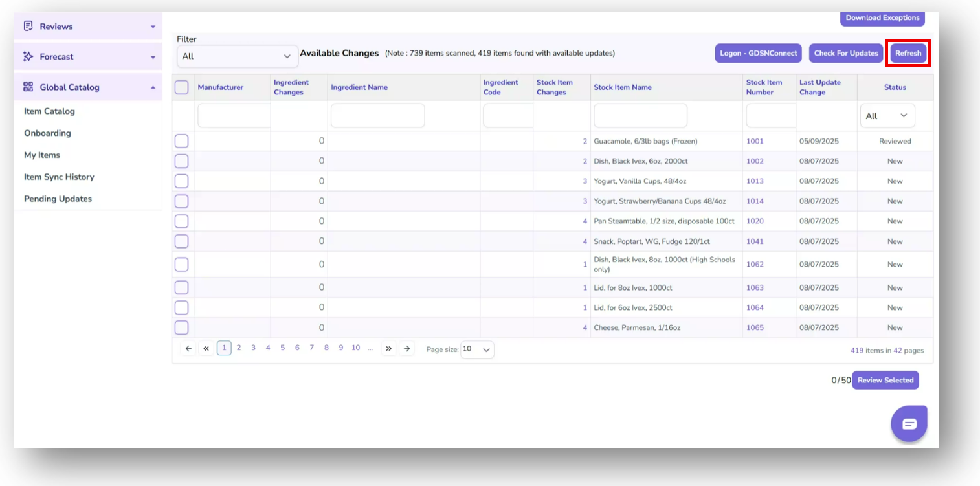This screenshot has height=486, width=980.
Task: Click the Global Catalog grid icon
Action: click(27, 87)
